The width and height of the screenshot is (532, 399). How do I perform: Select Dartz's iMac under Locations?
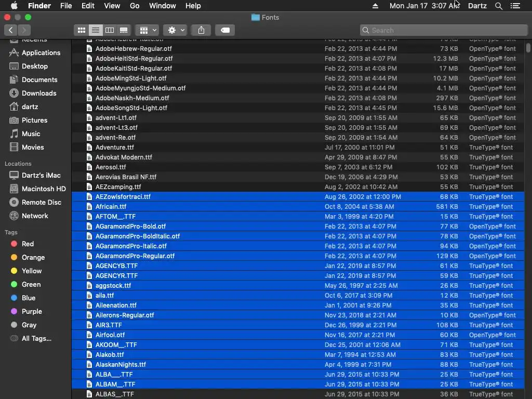click(x=36, y=176)
